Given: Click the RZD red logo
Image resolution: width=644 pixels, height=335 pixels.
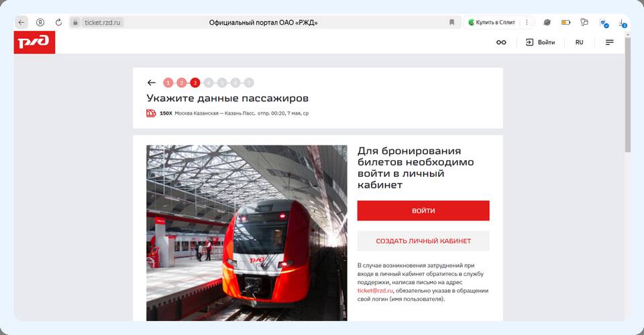Looking at the screenshot, I should click(34, 42).
